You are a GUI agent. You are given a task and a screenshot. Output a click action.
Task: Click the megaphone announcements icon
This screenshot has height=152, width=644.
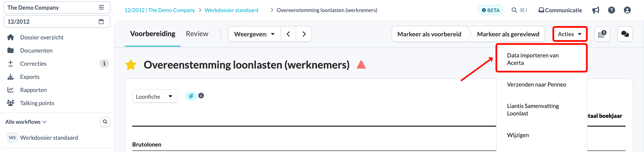596,10
